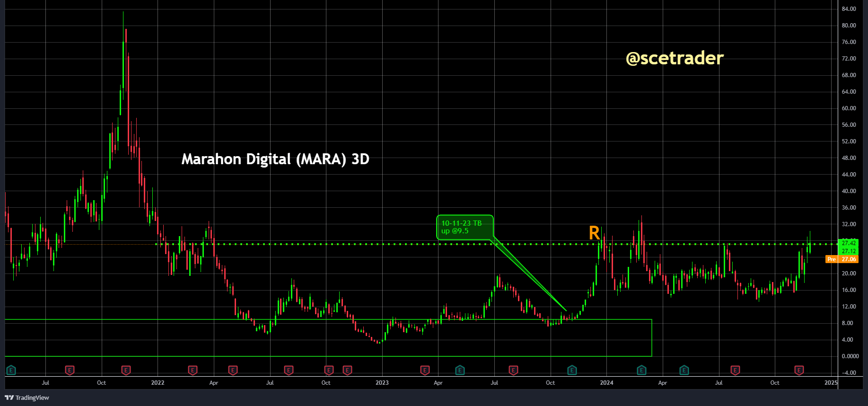The width and height of the screenshot is (868, 406).
Task: Open the red earnings marker for May 2022
Action: pyautogui.click(x=233, y=370)
